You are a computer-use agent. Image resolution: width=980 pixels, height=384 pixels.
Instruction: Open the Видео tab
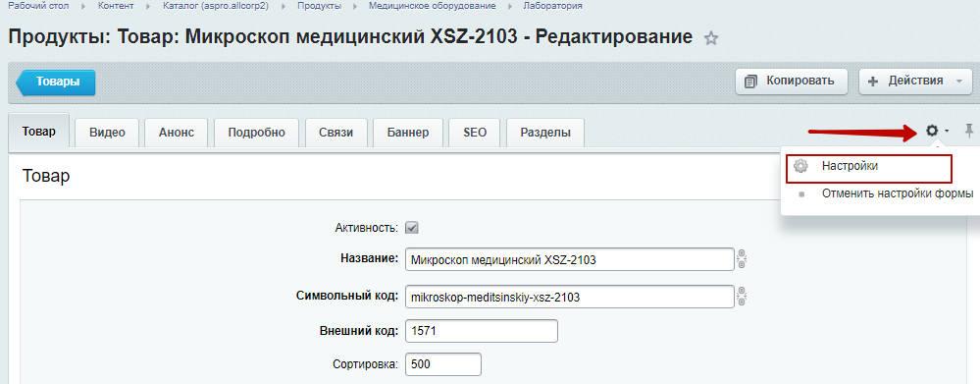[x=107, y=133]
